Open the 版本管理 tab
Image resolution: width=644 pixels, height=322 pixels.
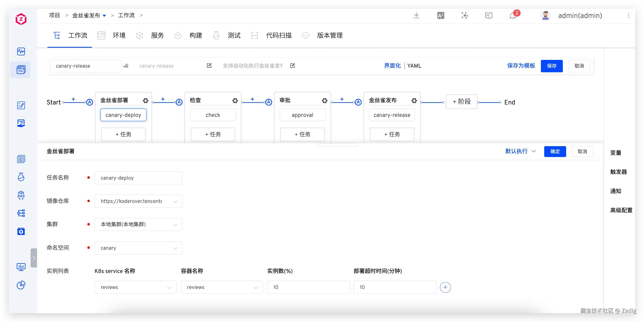click(330, 35)
